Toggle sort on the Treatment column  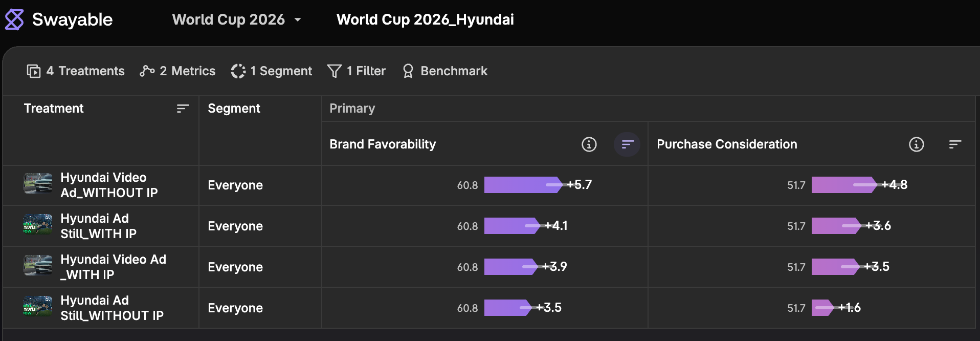pyautogui.click(x=183, y=109)
